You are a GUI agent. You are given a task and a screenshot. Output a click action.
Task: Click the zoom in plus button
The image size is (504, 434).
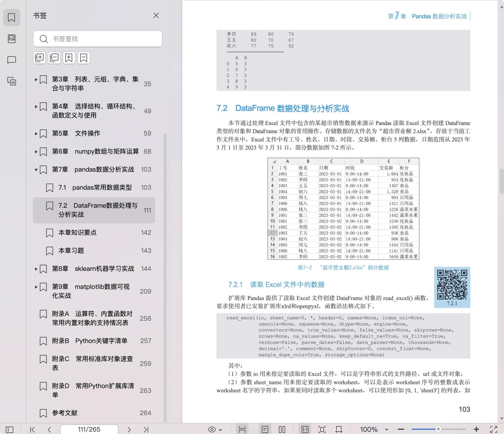pos(476,429)
